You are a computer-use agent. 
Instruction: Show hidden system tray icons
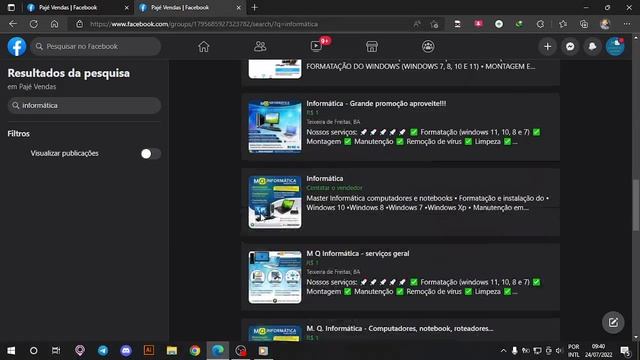503,351
